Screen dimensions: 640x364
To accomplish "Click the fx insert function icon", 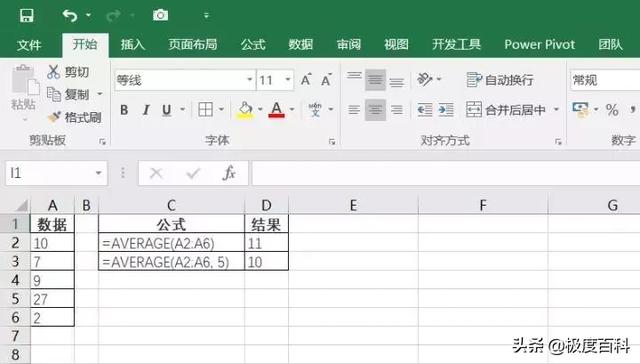I will pos(229,173).
